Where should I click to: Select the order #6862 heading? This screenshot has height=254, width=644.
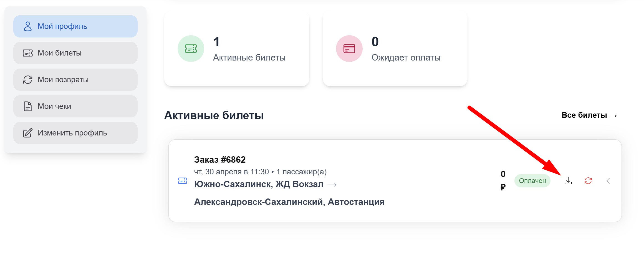[x=219, y=160]
